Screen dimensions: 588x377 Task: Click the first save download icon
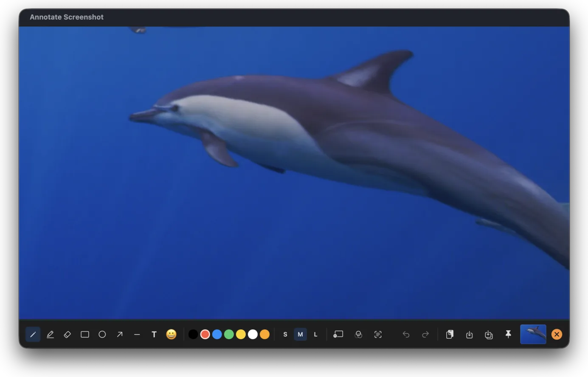pos(469,335)
